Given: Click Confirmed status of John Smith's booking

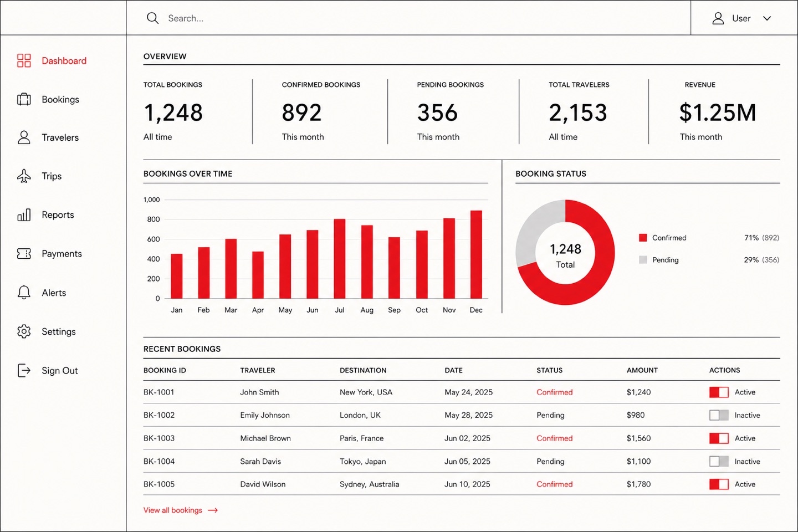Looking at the screenshot, I should coord(555,392).
